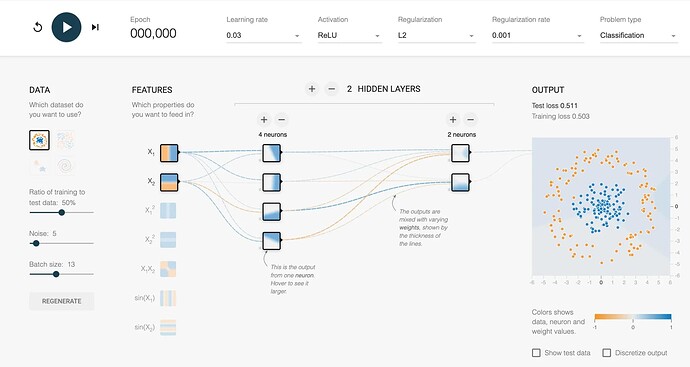This screenshot has height=367, width=690.
Task: Adjust the training to test ratio slider
Action: coord(62,213)
